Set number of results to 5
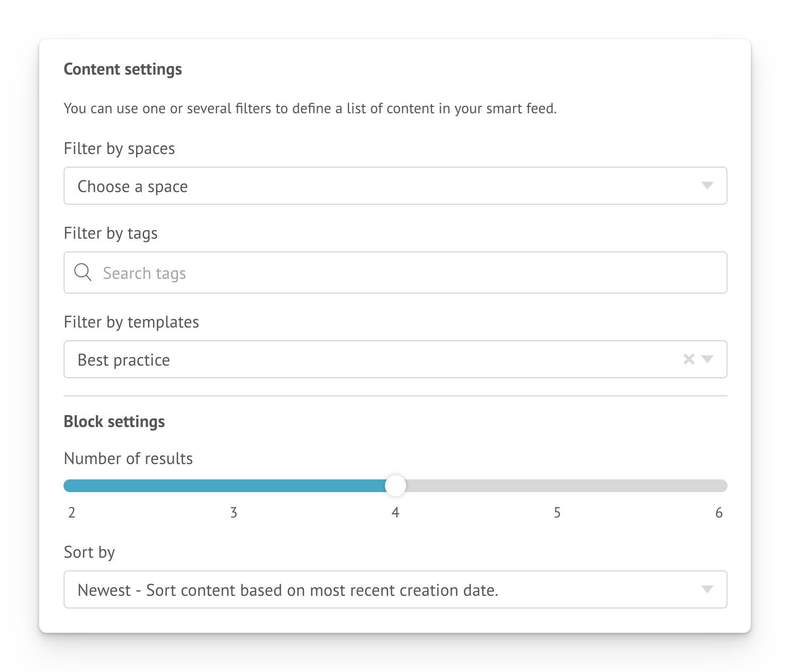Viewport: 790px width, 672px height. click(x=557, y=512)
